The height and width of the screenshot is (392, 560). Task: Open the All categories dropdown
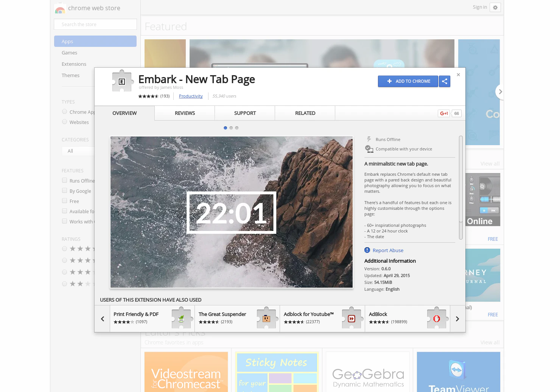[x=78, y=151]
